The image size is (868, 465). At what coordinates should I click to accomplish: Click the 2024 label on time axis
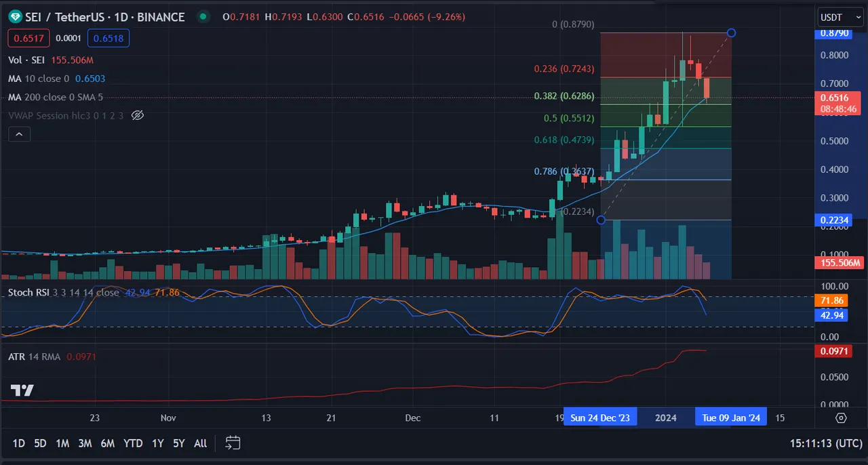click(665, 418)
